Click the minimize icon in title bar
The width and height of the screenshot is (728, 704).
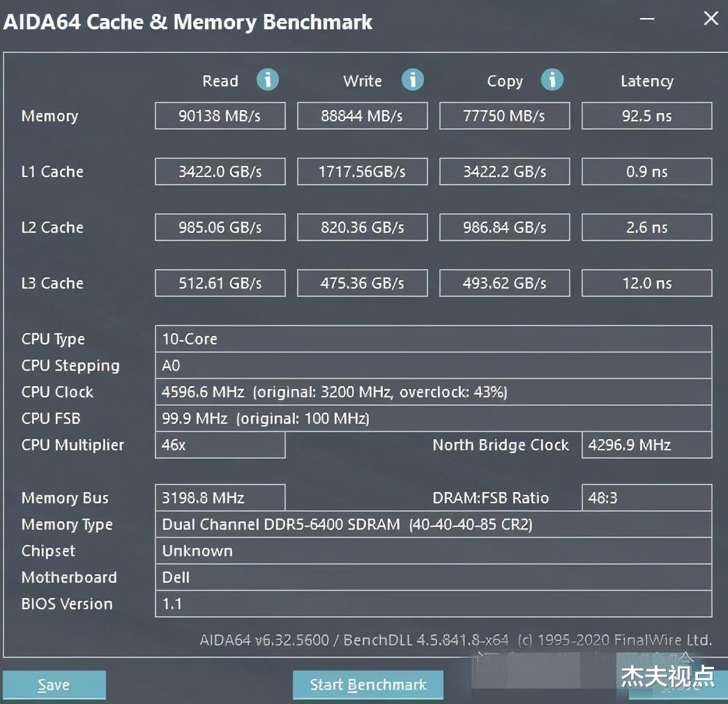coord(647,19)
